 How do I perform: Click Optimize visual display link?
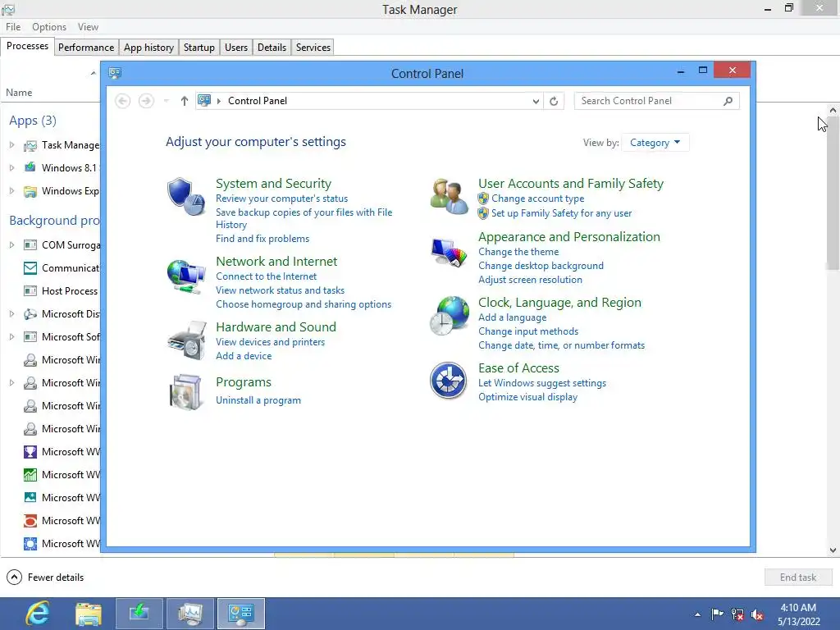[x=527, y=397]
